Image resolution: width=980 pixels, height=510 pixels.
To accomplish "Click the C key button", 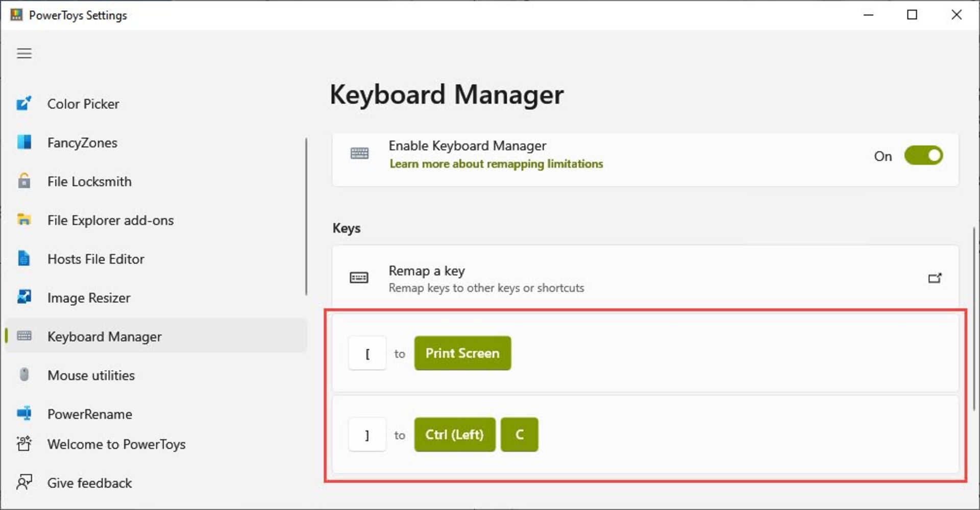I will [x=519, y=434].
